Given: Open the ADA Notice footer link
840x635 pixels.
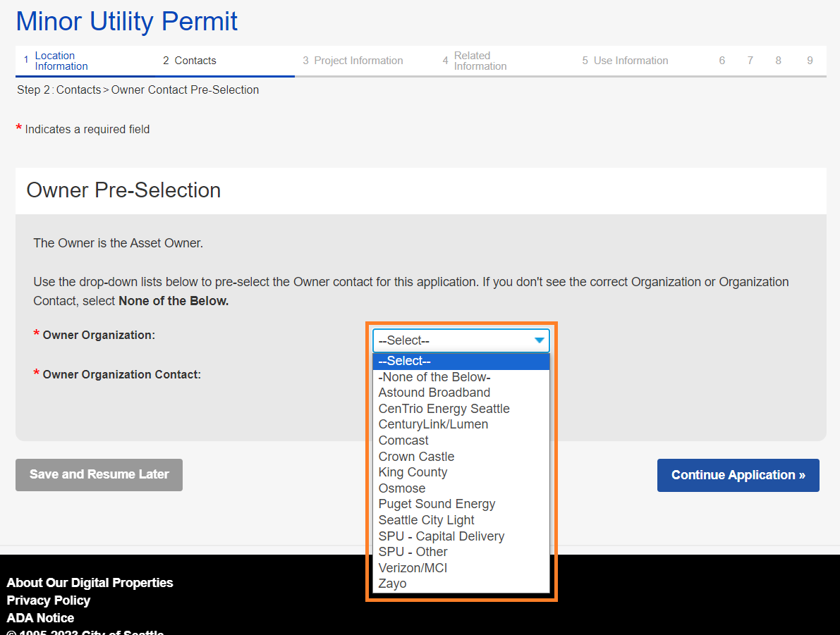Looking at the screenshot, I should tap(40, 618).
